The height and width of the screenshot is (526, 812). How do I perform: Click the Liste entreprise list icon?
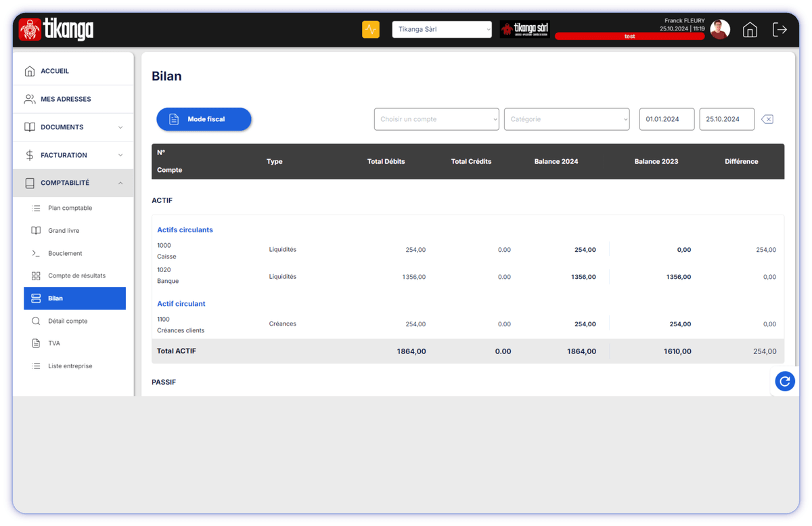coord(36,366)
